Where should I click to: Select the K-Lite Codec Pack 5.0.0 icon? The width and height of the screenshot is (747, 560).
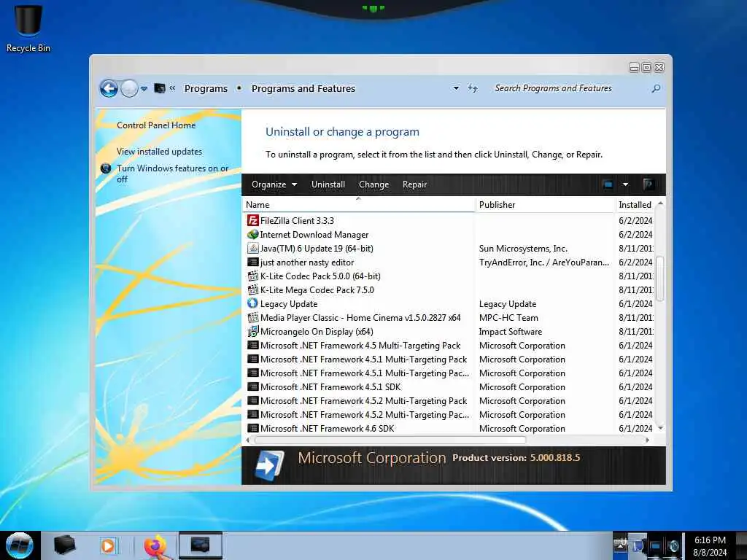pyautogui.click(x=252, y=276)
